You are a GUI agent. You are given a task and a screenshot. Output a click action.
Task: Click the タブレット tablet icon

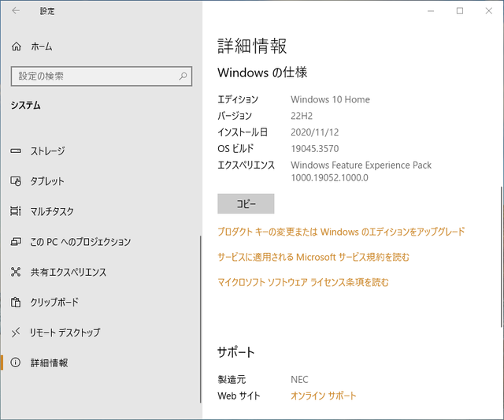click(x=16, y=181)
